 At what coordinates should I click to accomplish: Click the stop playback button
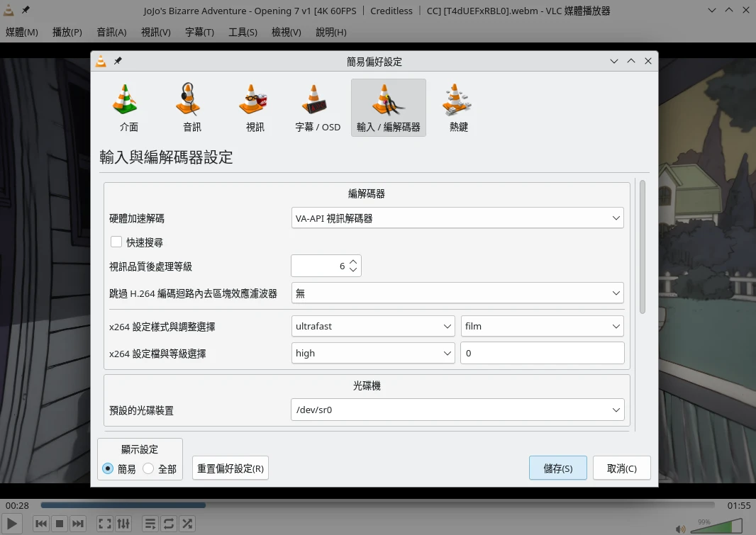coord(60,524)
